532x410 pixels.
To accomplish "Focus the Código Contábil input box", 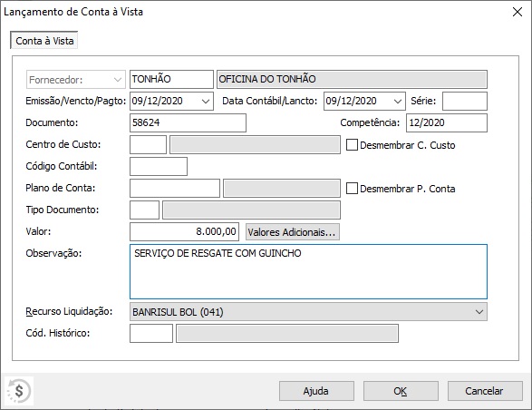I will [159, 166].
